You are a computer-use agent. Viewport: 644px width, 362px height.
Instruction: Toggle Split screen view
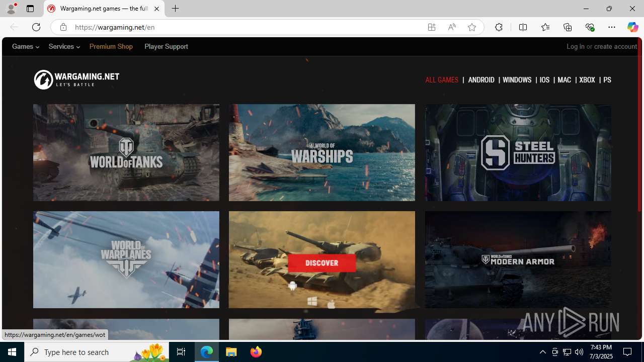523,27
